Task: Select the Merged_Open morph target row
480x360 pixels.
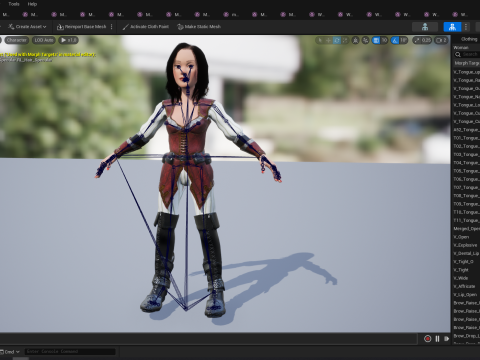Action: pyautogui.click(x=466, y=229)
